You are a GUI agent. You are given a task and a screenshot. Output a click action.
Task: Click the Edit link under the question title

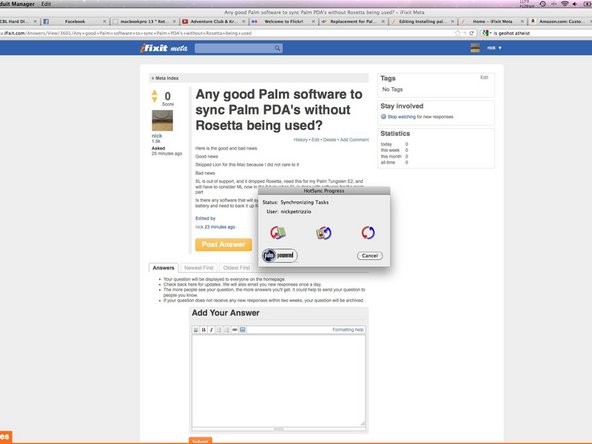[315, 140]
